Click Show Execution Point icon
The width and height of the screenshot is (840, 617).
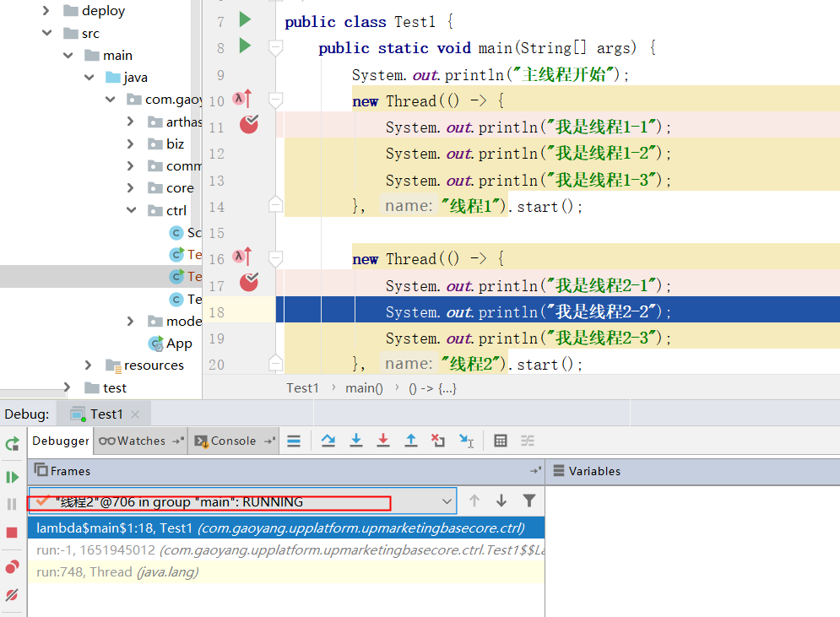(294, 441)
